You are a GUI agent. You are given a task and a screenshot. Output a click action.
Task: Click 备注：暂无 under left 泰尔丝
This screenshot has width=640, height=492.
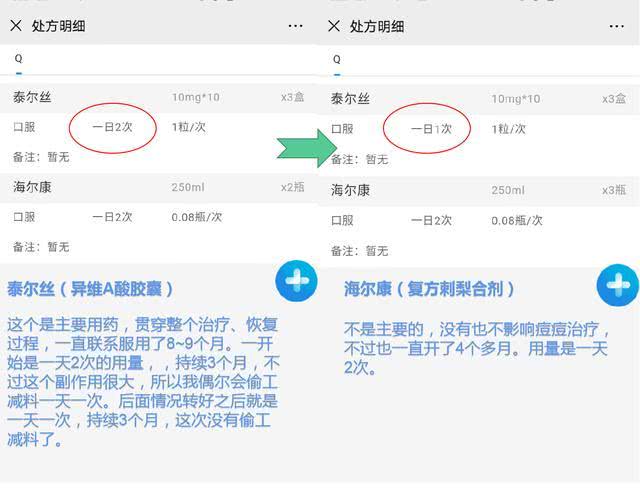coord(41,157)
